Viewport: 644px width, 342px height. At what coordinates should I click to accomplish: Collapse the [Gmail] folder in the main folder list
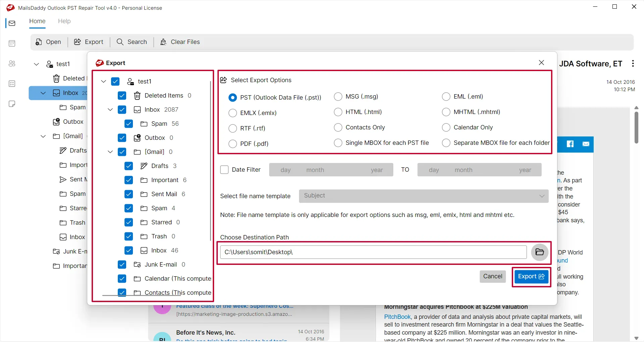[43, 136]
